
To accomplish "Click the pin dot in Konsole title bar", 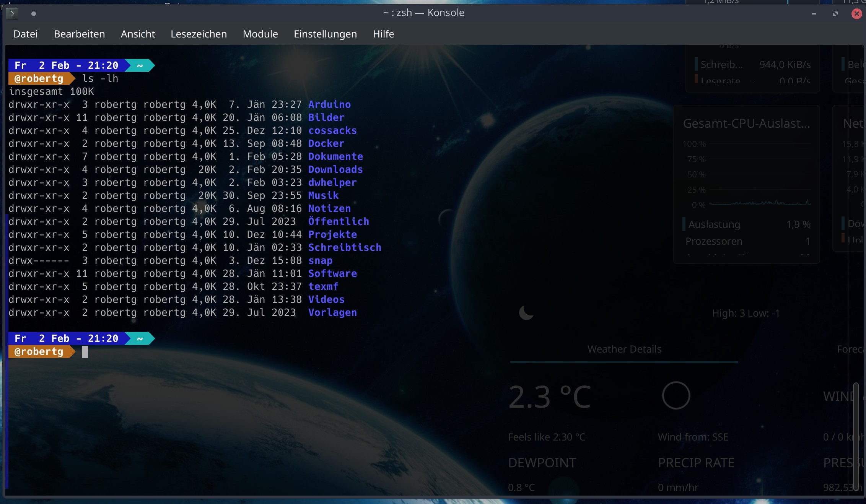I will click(x=34, y=14).
